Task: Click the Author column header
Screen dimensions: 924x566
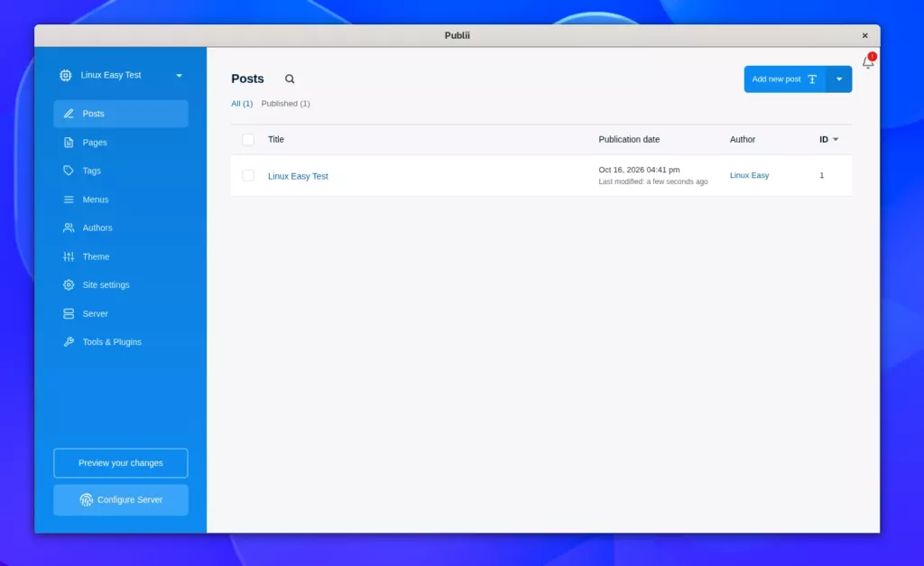Action: point(743,140)
